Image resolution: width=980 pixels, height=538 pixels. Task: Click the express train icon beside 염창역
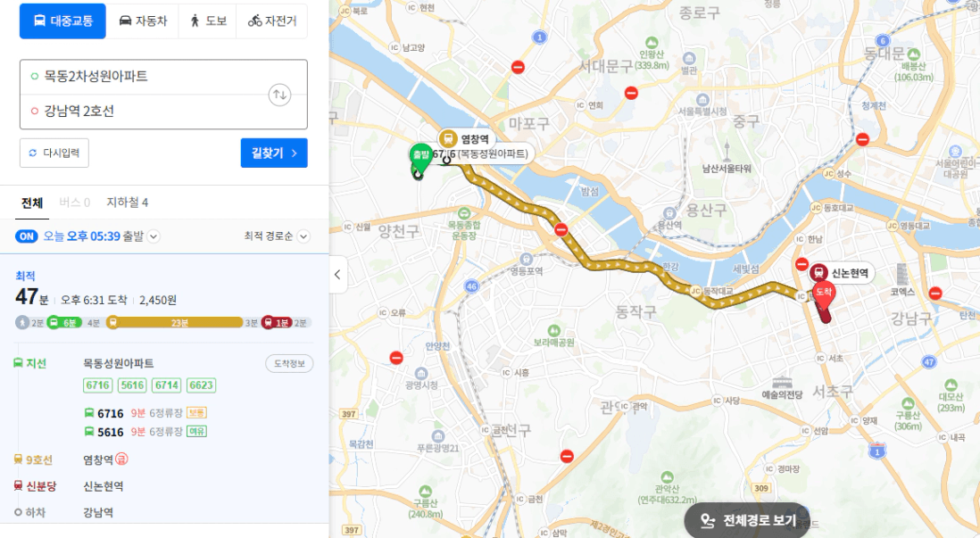pos(122,459)
